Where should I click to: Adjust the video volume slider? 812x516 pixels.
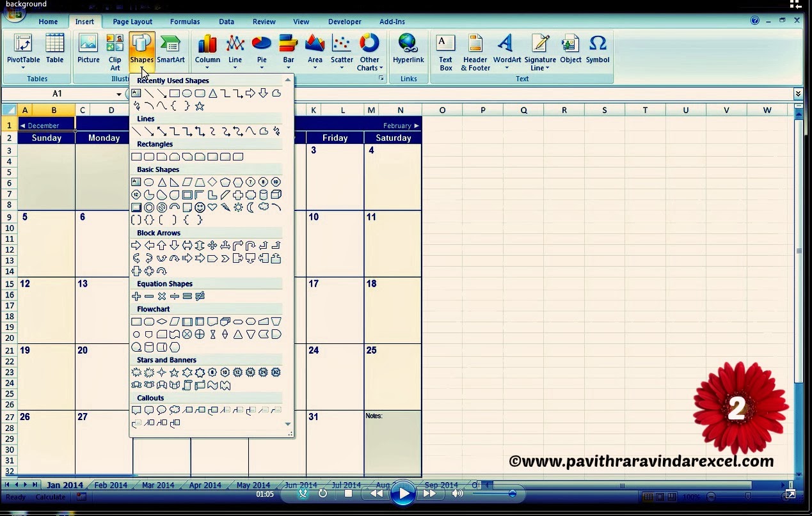click(493, 493)
